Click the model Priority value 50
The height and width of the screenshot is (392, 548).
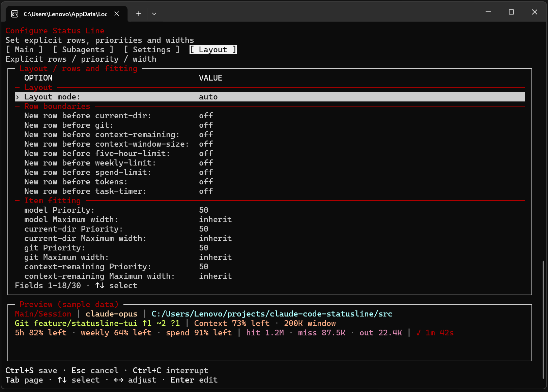pyautogui.click(x=204, y=210)
